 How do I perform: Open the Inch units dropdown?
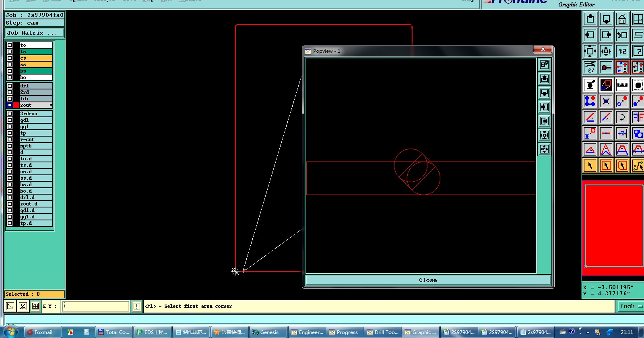pyautogui.click(x=630, y=307)
